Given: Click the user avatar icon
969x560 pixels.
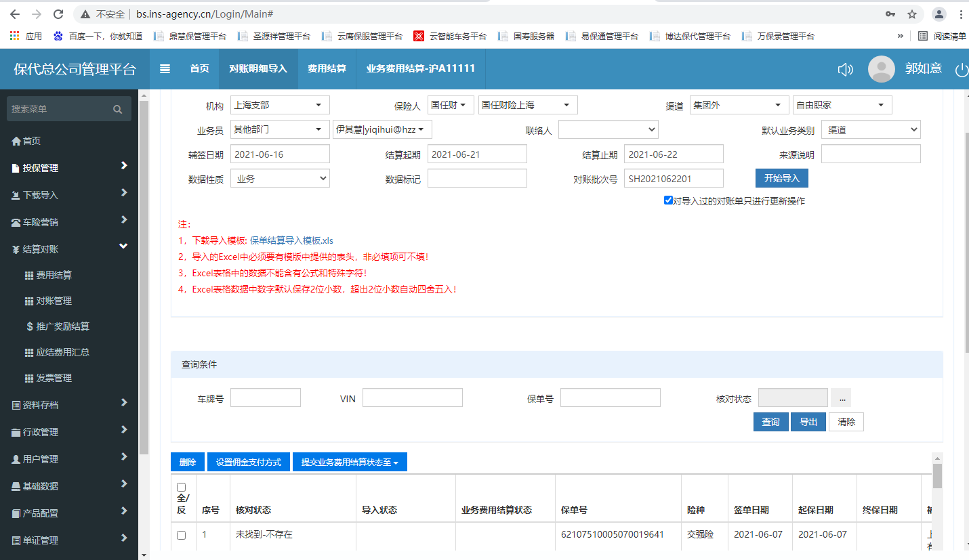Looking at the screenshot, I should tap(881, 69).
